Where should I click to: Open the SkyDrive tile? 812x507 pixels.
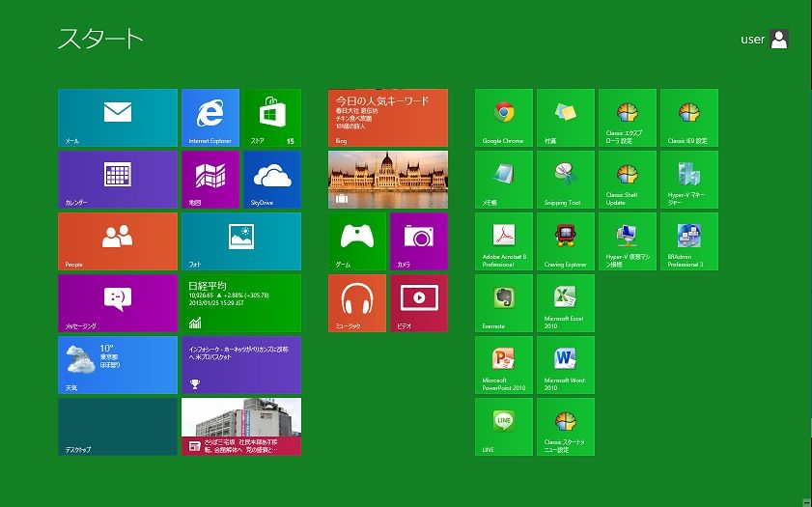[x=272, y=180]
